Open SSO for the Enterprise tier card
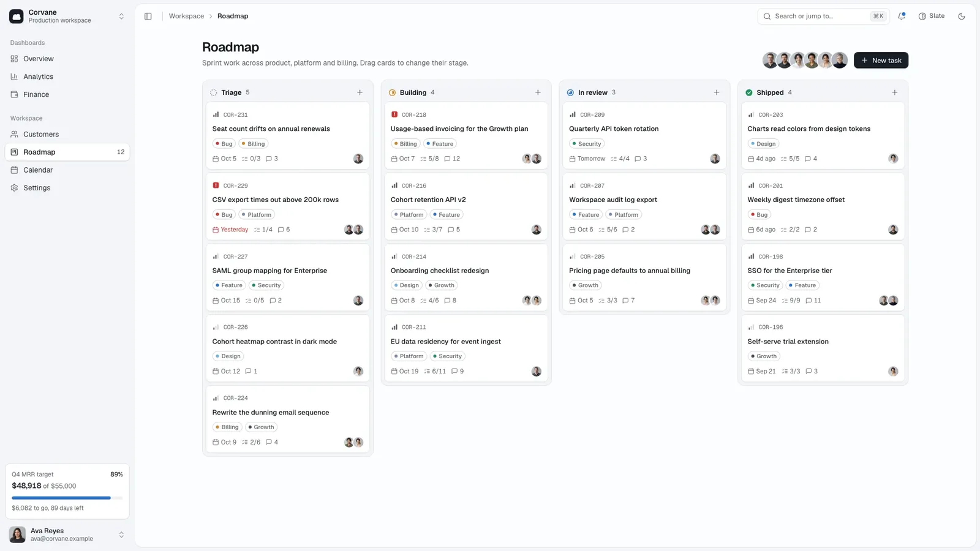The image size is (980, 551). pos(823,277)
